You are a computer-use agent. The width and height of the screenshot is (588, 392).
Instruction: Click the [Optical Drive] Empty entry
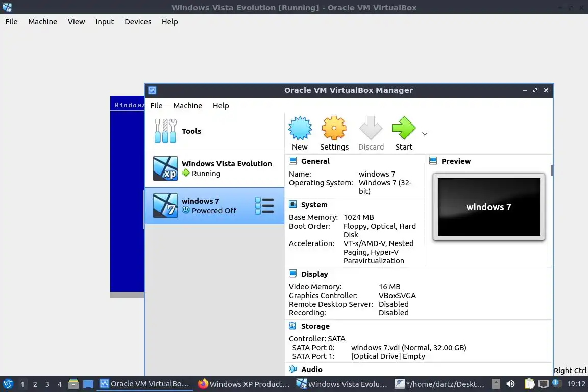click(x=388, y=356)
